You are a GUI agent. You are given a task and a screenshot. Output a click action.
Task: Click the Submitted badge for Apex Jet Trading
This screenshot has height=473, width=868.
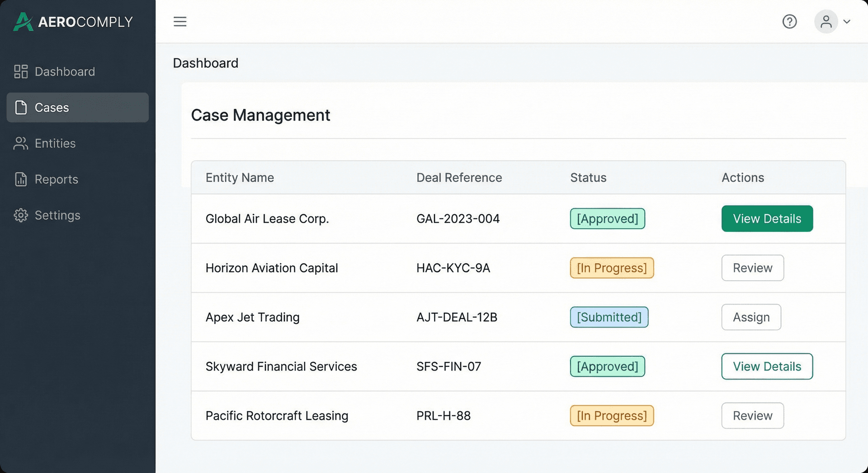pyautogui.click(x=609, y=317)
